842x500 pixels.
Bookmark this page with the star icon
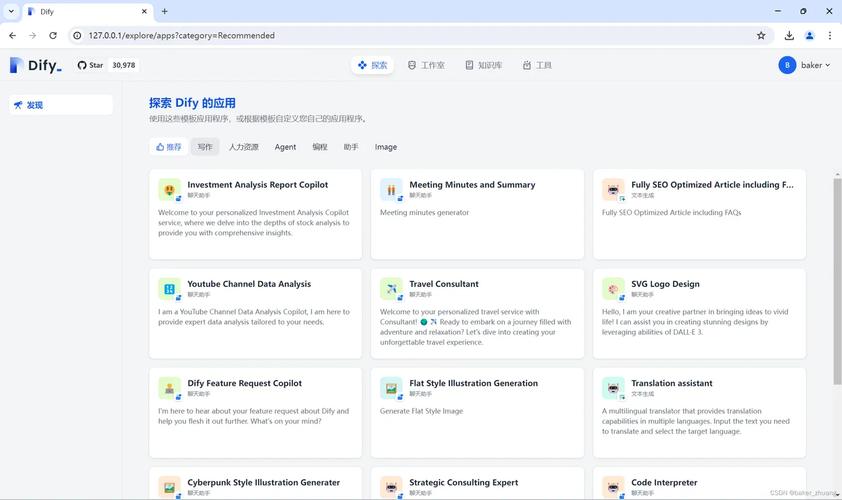coord(761,35)
